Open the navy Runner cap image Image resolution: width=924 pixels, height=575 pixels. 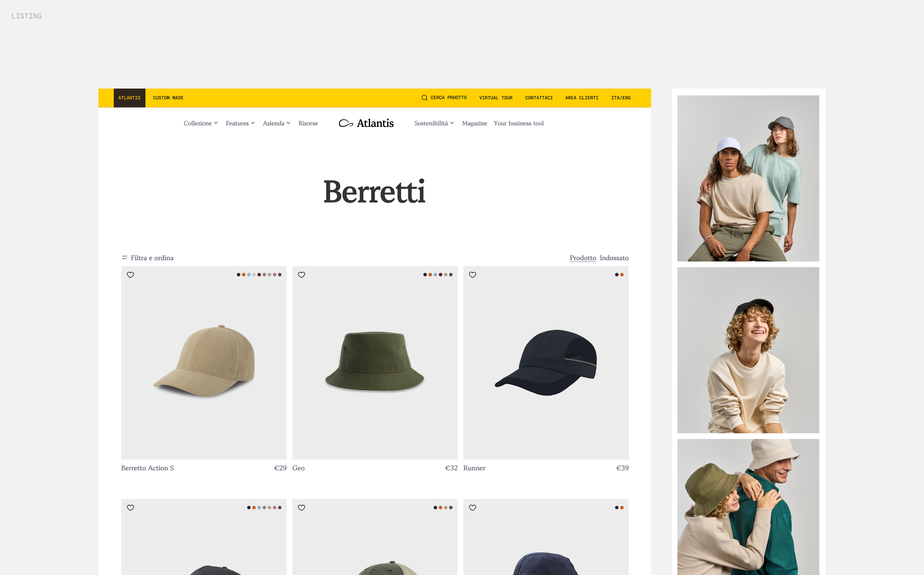point(546,362)
